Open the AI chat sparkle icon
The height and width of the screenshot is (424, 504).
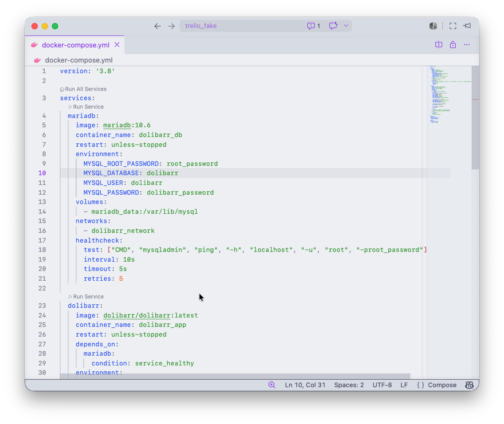pos(333,26)
